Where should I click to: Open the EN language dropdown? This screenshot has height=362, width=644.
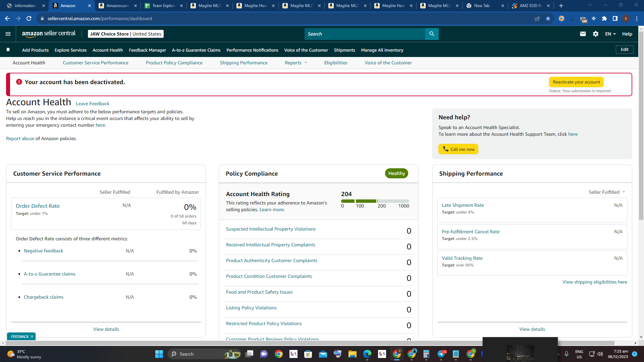(x=610, y=34)
